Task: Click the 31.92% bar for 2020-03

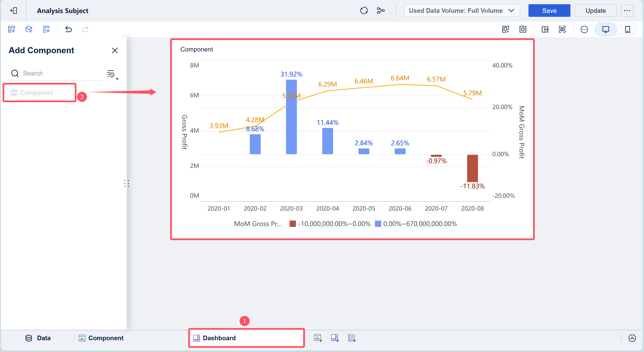Action: click(291, 117)
